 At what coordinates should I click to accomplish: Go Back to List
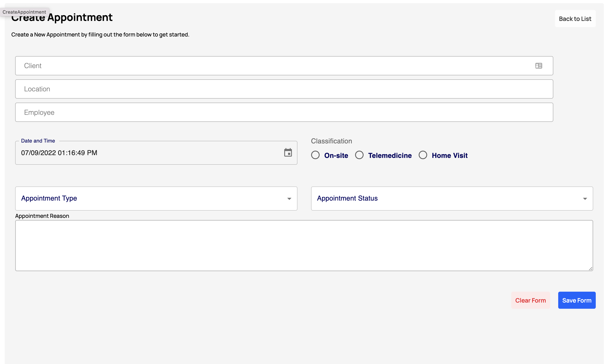575,19
